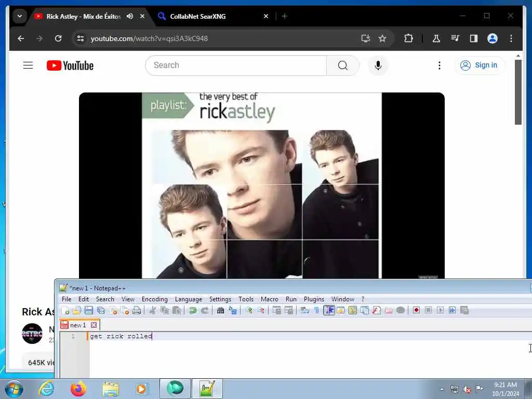Open the Chrome profile avatar menu
The image size is (532, 399).
click(x=493, y=38)
